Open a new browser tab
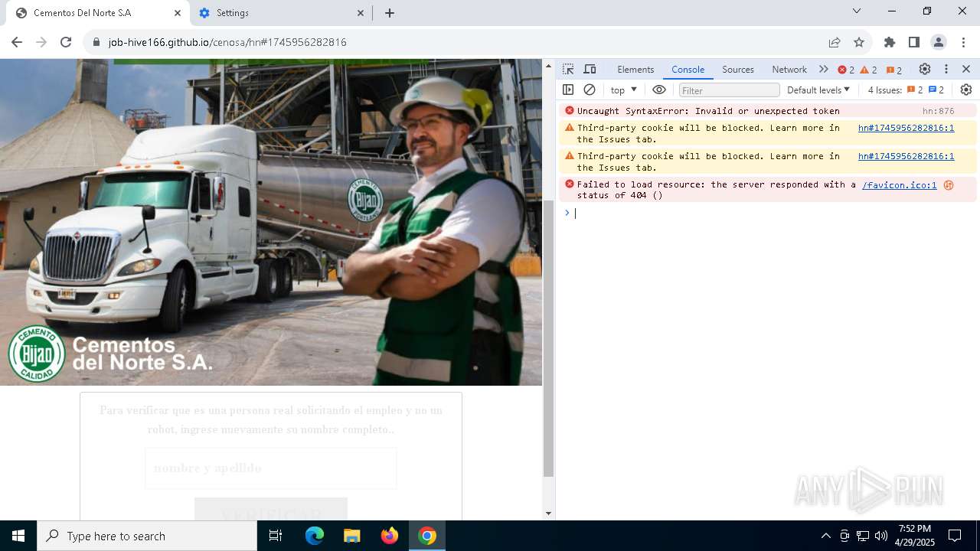 coord(389,13)
